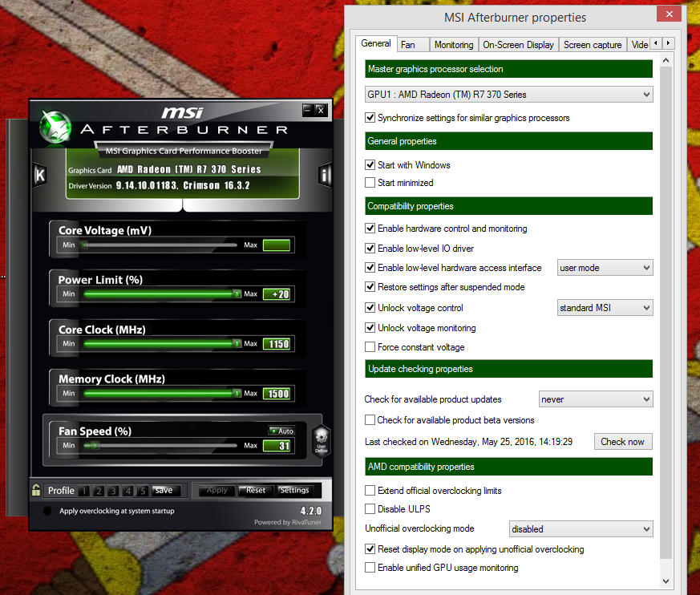Click the Core Voltage value field
This screenshot has height=595, width=700.
tap(277, 245)
